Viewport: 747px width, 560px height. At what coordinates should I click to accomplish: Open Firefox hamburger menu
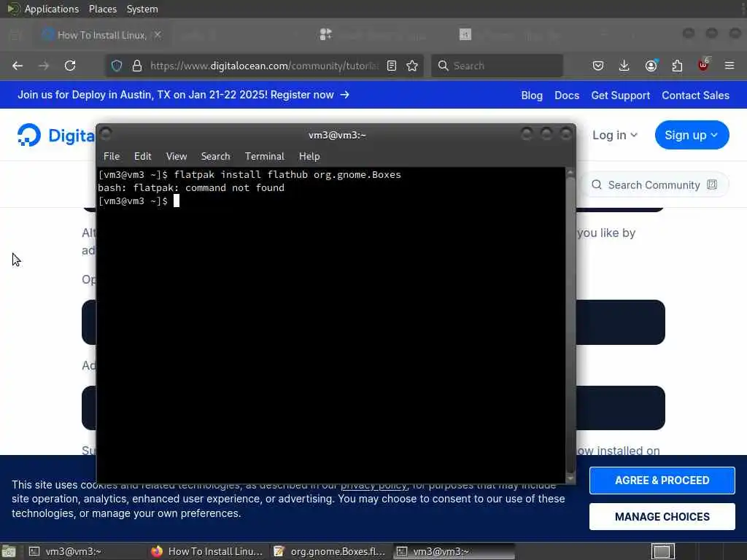tap(729, 66)
